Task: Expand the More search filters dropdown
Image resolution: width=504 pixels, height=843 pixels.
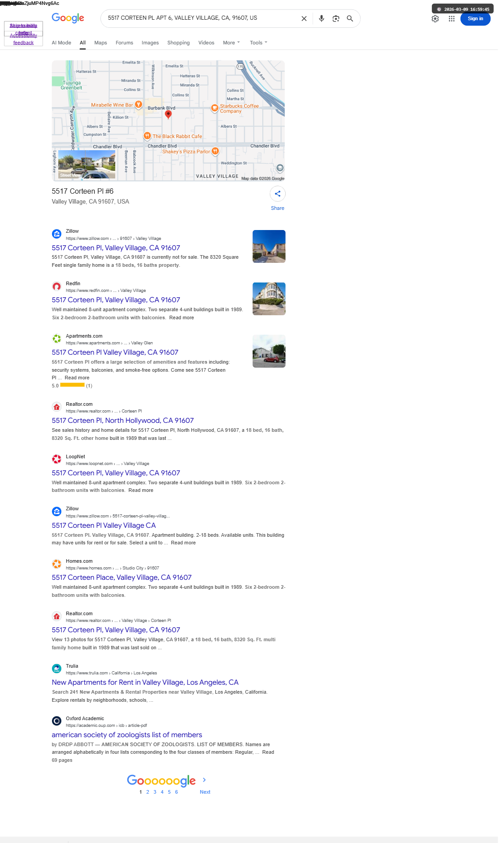Action: [x=231, y=43]
